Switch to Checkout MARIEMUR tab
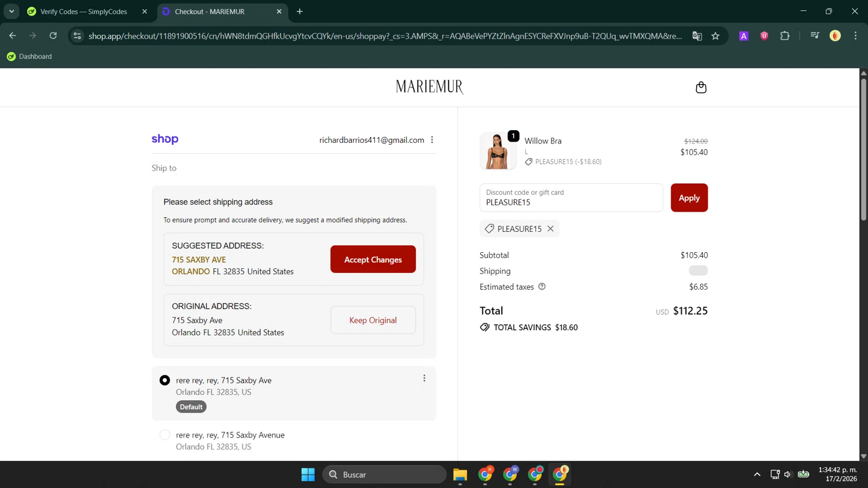This screenshot has height=488, width=868. click(x=209, y=12)
